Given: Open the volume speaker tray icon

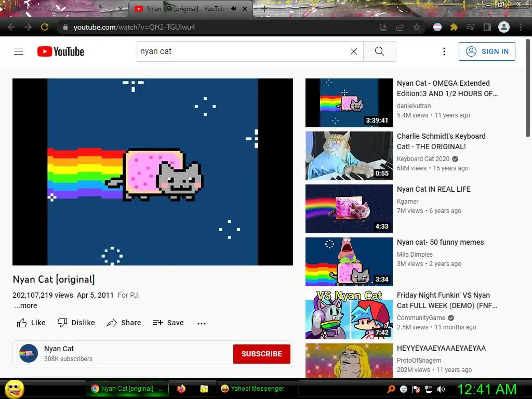Looking at the screenshot, I should 441,389.
